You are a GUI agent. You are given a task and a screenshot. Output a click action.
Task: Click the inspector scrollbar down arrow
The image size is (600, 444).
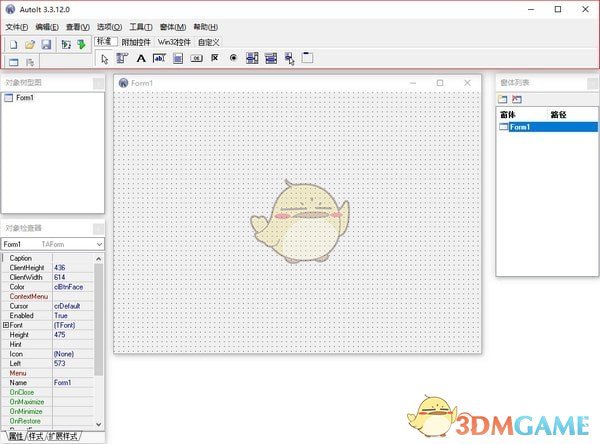tap(99, 424)
